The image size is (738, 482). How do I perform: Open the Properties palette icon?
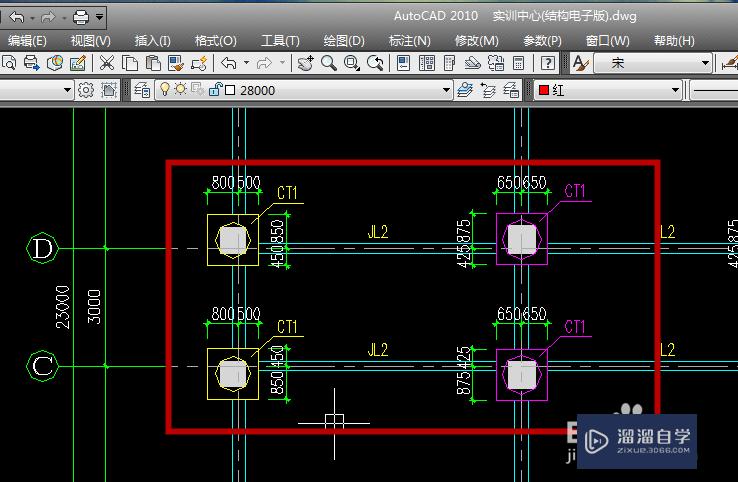pos(404,63)
